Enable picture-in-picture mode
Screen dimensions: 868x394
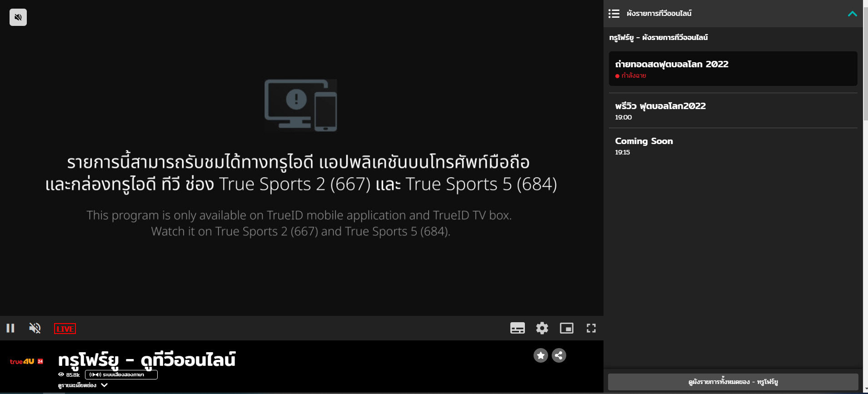(x=567, y=328)
